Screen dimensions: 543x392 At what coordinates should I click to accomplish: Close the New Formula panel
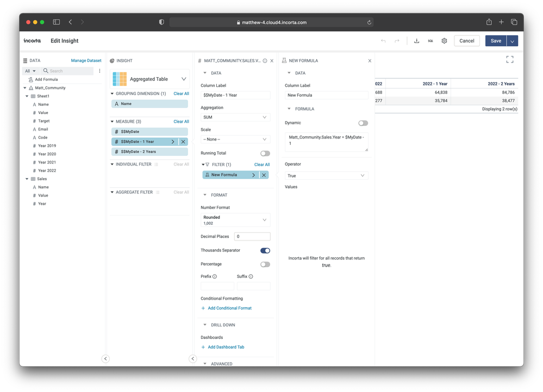pos(370,61)
